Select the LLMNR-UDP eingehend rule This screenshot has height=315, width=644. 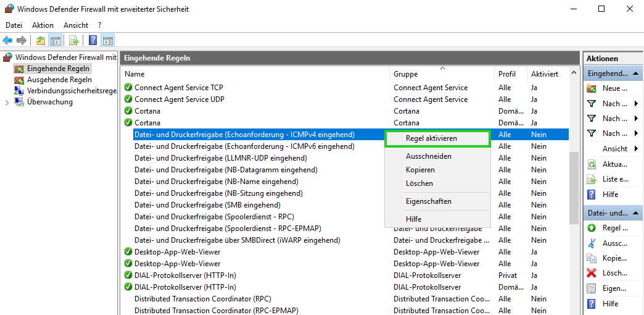point(221,158)
